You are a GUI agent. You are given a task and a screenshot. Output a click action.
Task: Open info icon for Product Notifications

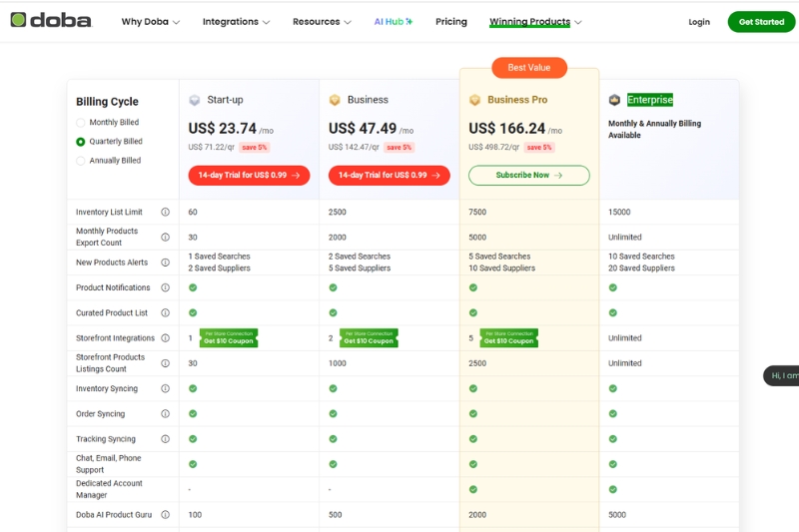165,287
